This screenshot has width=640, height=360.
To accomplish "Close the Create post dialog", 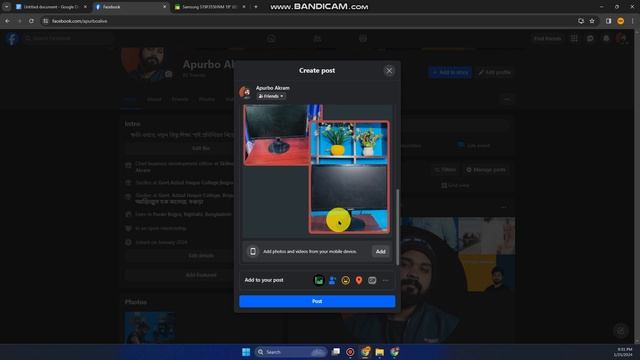I will pos(389,71).
